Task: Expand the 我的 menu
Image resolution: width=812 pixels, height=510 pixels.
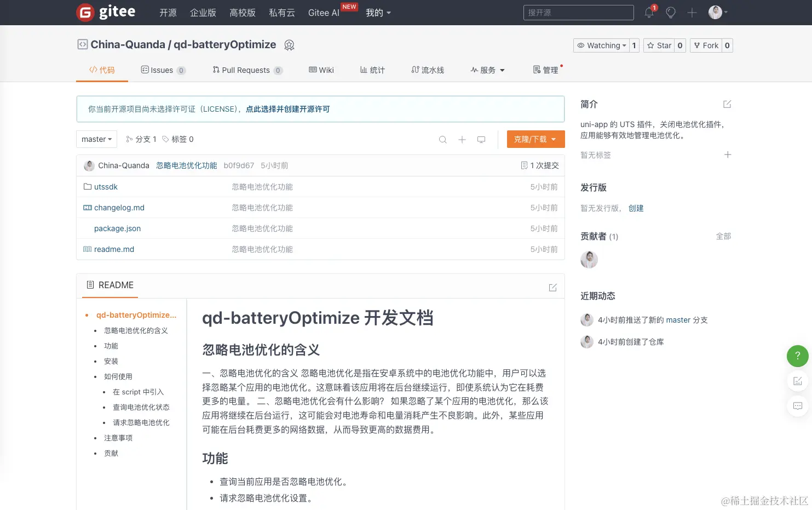Action: (x=378, y=13)
